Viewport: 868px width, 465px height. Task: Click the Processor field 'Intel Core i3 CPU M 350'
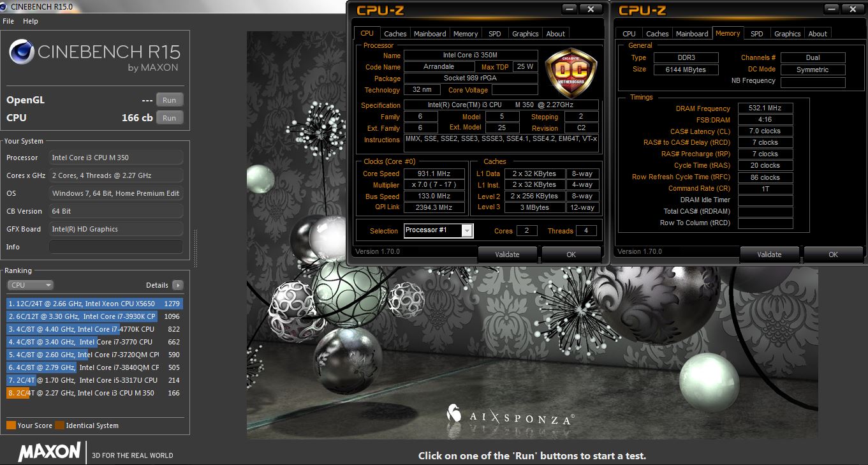pos(116,158)
